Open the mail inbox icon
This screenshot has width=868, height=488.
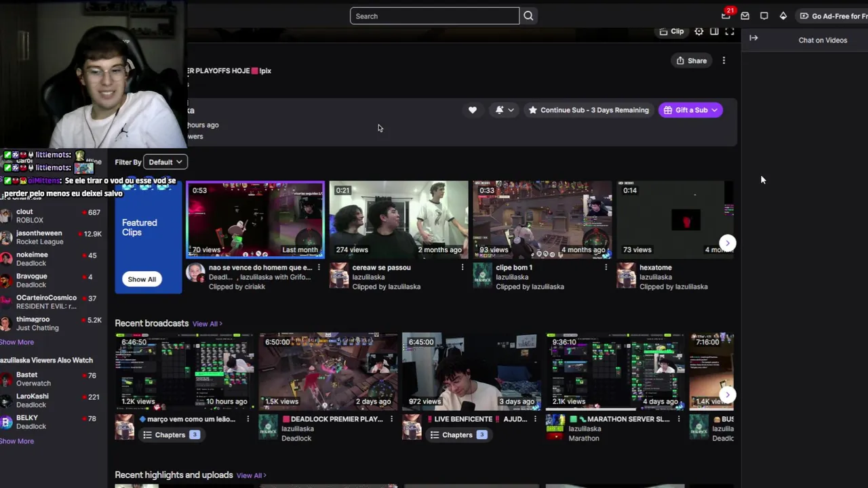click(x=745, y=16)
